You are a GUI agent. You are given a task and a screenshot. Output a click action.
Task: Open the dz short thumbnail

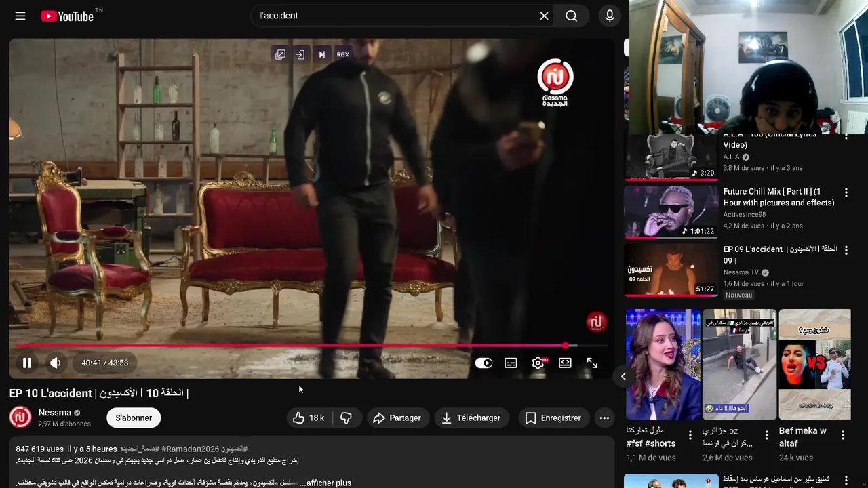739,365
